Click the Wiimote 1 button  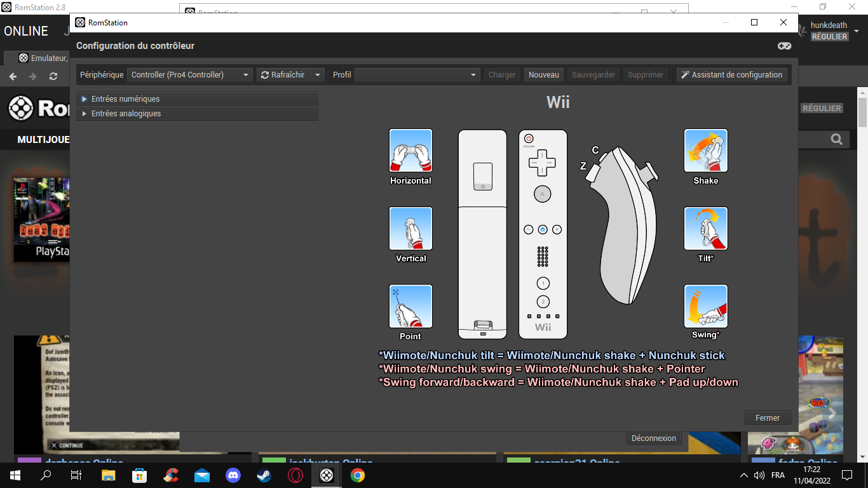click(543, 283)
